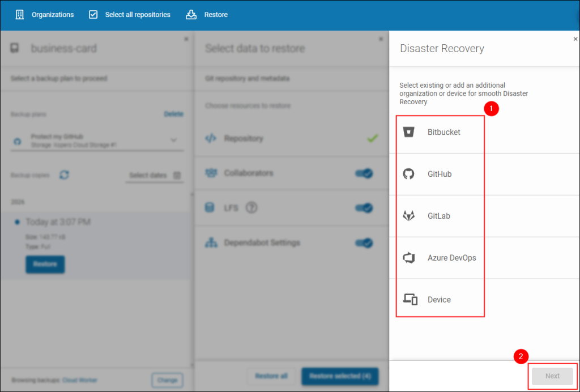Close the Disaster Recovery panel
Screen dimensions: 580x392
[x=575, y=39]
